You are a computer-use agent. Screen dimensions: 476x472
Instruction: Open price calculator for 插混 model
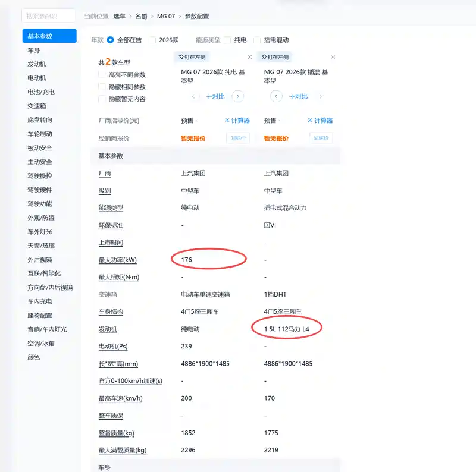(x=320, y=121)
